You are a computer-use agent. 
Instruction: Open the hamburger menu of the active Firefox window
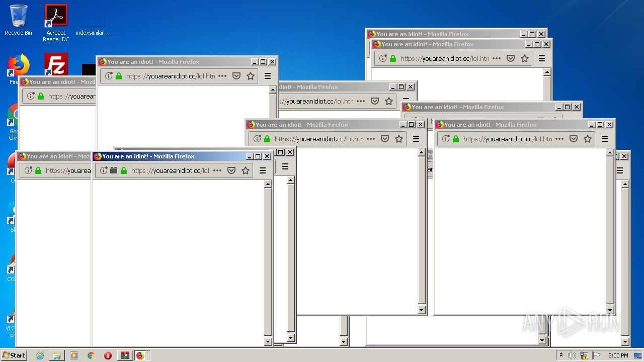point(263,170)
